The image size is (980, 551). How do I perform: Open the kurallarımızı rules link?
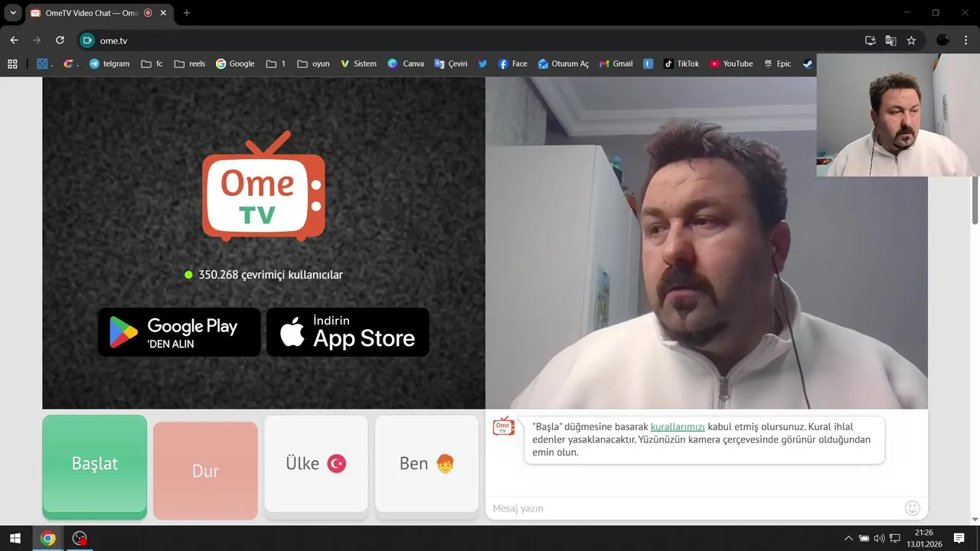point(678,426)
